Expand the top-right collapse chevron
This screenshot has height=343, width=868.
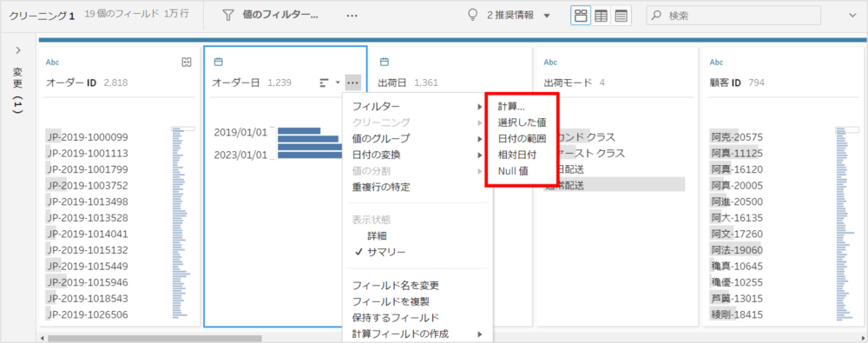pyautogui.click(x=852, y=16)
